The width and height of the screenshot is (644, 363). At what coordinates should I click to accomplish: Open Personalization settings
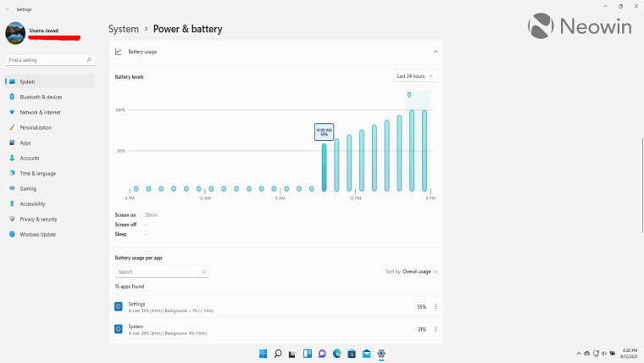(50, 127)
